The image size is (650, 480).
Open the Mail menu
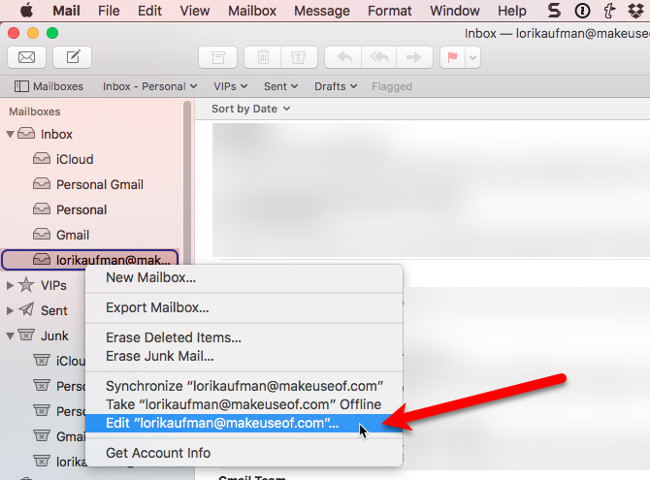[x=66, y=10]
